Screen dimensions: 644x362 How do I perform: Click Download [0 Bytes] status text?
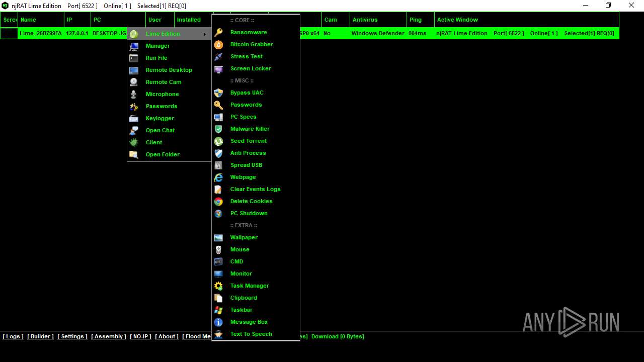(x=338, y=336)
